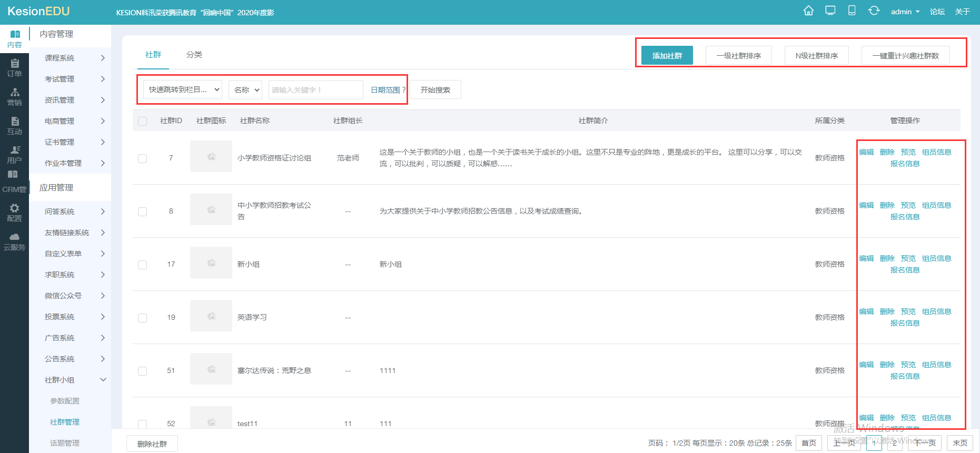Click the refresh icon in header

tap(874, 11)
